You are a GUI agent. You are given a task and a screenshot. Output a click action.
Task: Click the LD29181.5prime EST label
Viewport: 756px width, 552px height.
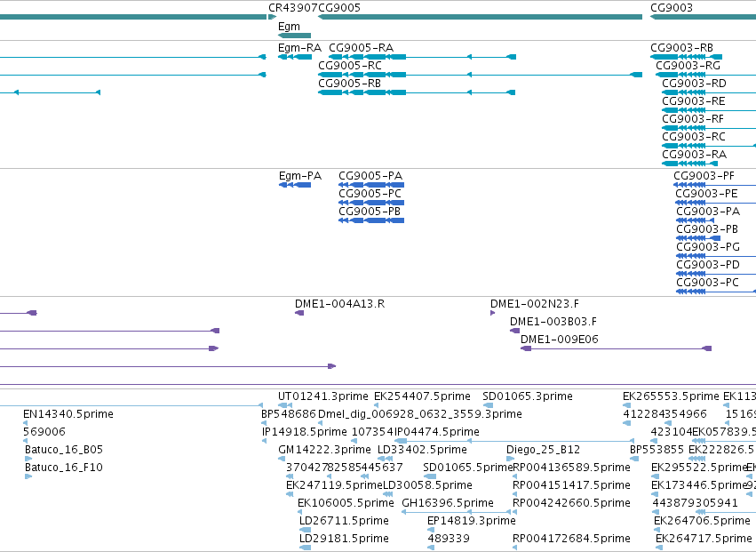coord(344,540)
